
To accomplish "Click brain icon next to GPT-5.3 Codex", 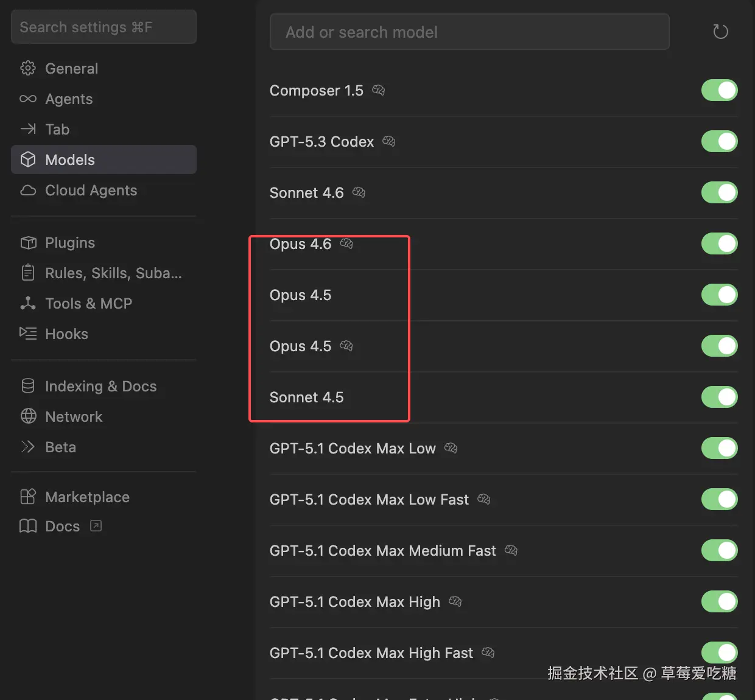I will [389, 141].
